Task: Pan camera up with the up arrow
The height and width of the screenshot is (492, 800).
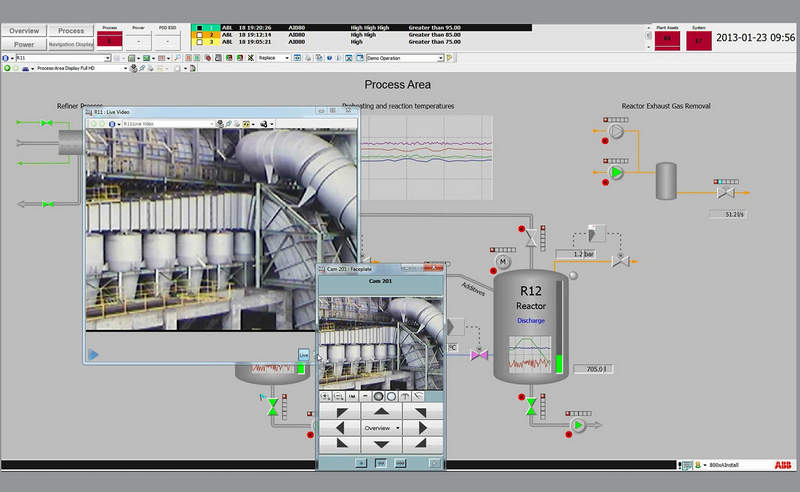Action: 381,411
